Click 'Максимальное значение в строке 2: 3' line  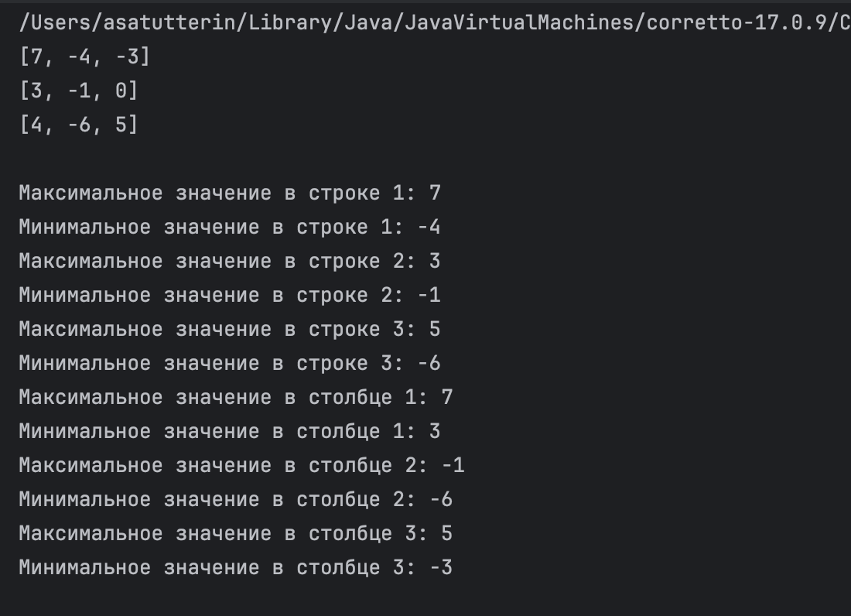(230, 261)
